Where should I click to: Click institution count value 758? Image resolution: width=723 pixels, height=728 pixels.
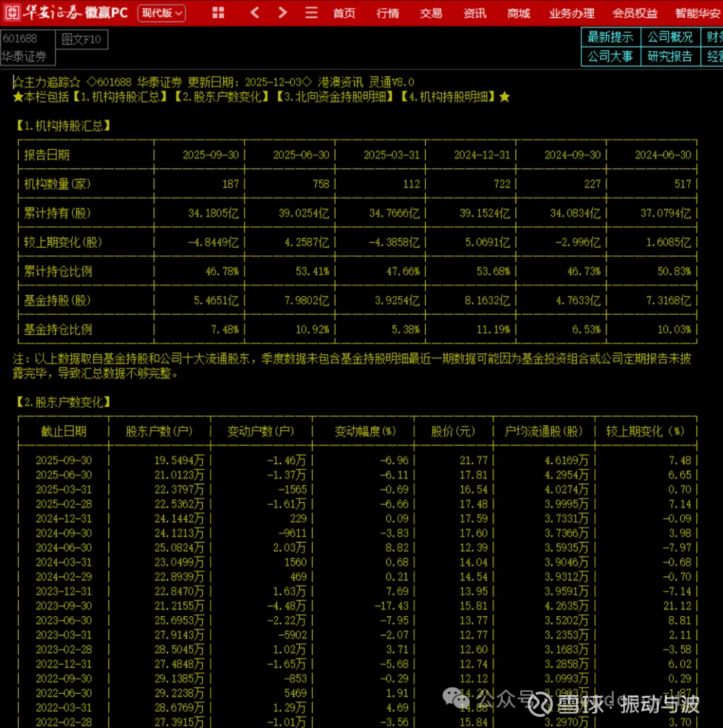(321, 184)
